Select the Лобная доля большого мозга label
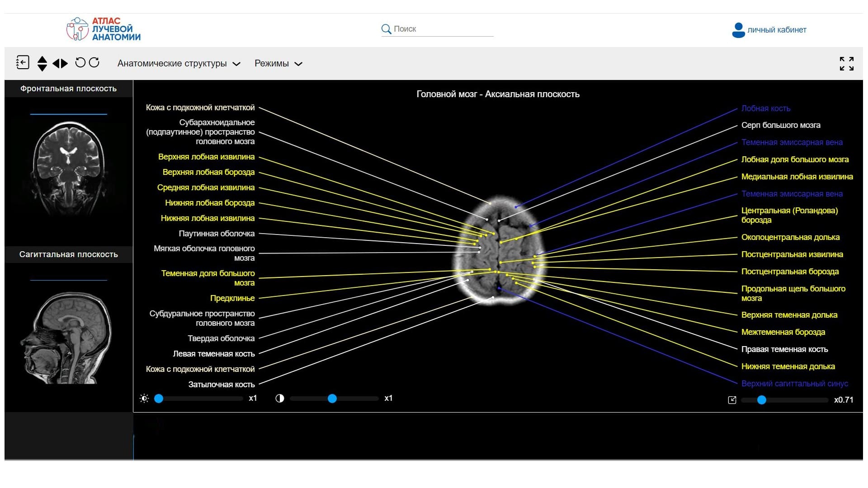 [x=795, y=160]
